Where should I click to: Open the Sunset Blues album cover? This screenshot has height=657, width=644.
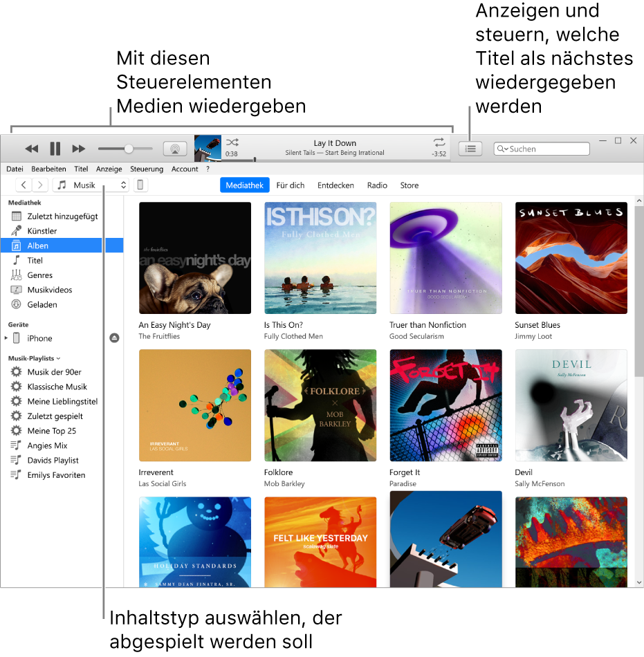571,258
